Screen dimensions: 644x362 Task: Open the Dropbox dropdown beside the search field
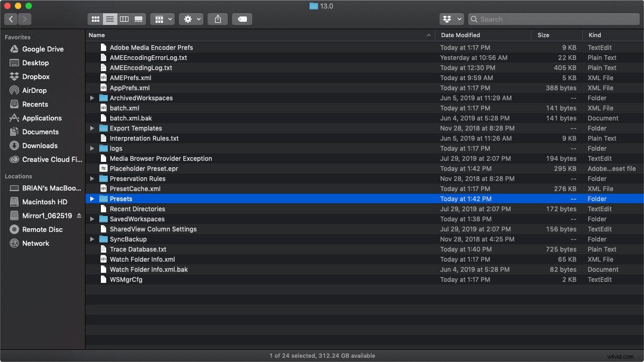pos(451,19)
